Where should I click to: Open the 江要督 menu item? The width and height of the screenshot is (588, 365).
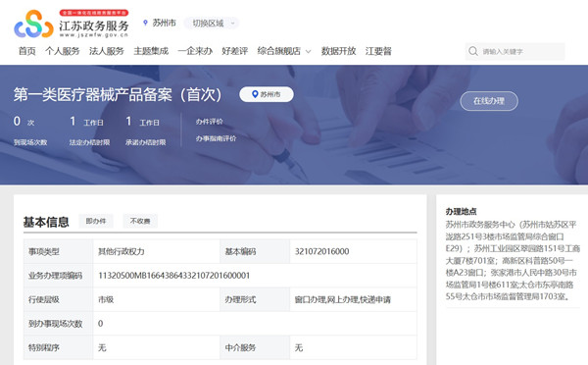(x=378, y=51)
